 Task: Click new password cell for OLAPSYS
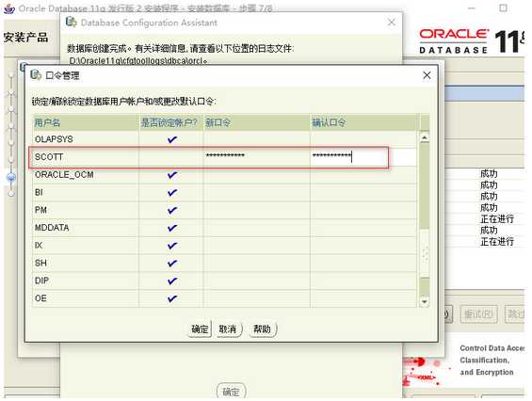[x=256, y=139]
